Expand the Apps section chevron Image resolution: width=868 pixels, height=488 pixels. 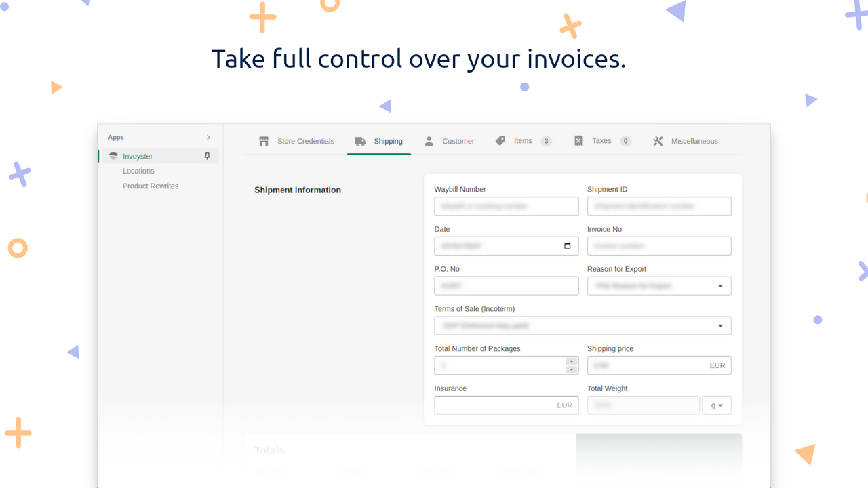point(208,137)
